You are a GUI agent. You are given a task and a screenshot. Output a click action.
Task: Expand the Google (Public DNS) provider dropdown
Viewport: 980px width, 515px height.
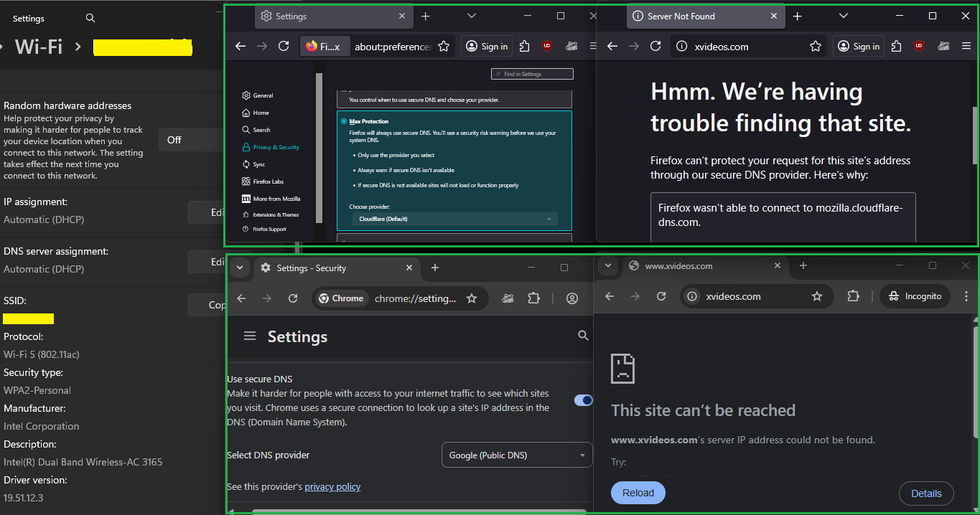[x=516, y=455]
